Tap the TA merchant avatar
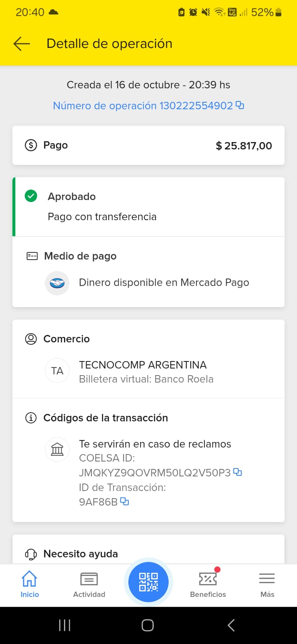 click(57, 371)
